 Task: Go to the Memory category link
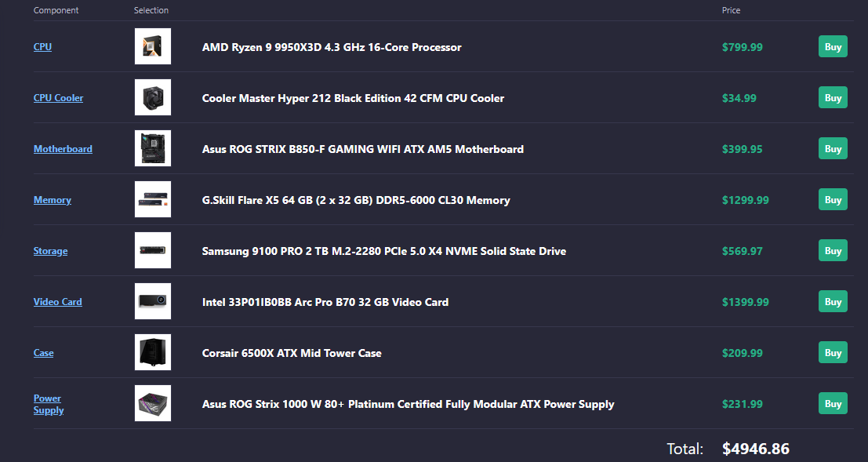(52, 200)
